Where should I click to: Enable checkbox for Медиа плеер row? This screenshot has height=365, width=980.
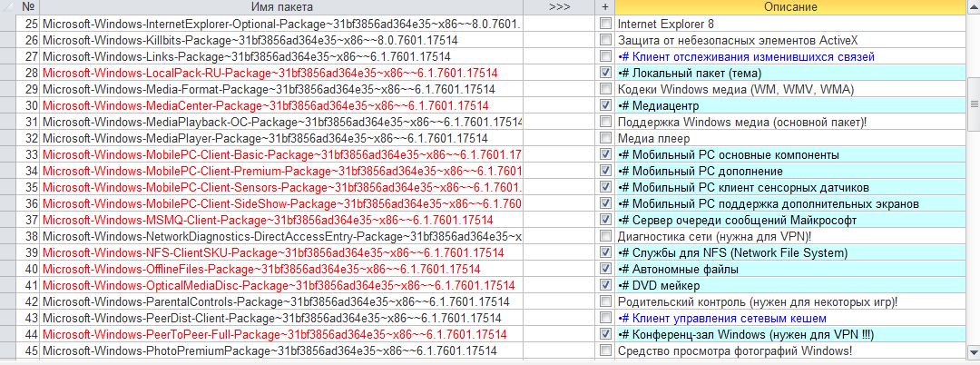pyautogui.click(x=604, y=138)
